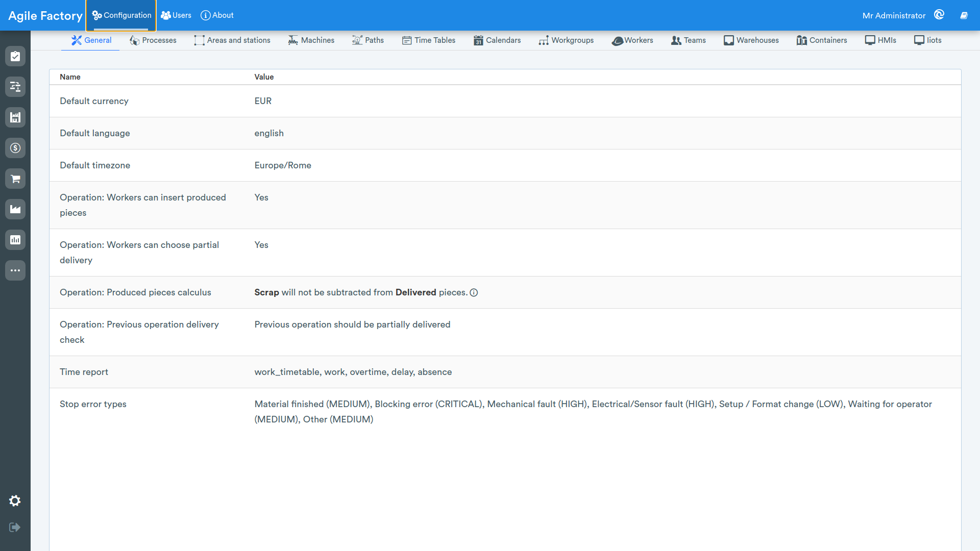The width and height of the screenshot is (980, 551).
Task: Open the bar chart reports sidebar icon
Action: [15, 240]
